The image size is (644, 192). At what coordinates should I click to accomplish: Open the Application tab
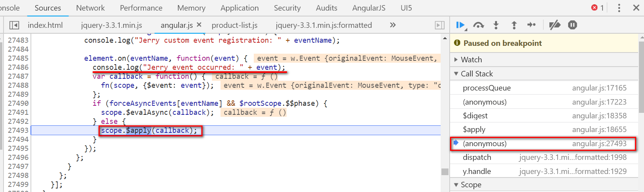click(x=240, y=8)
